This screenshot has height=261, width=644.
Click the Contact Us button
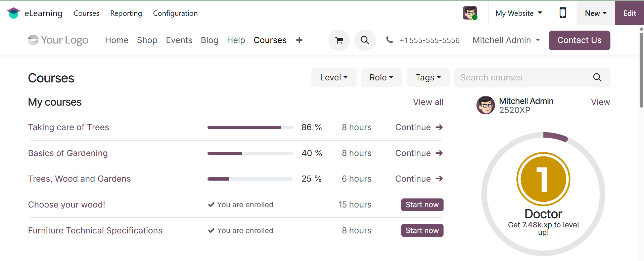coord(579,40)
